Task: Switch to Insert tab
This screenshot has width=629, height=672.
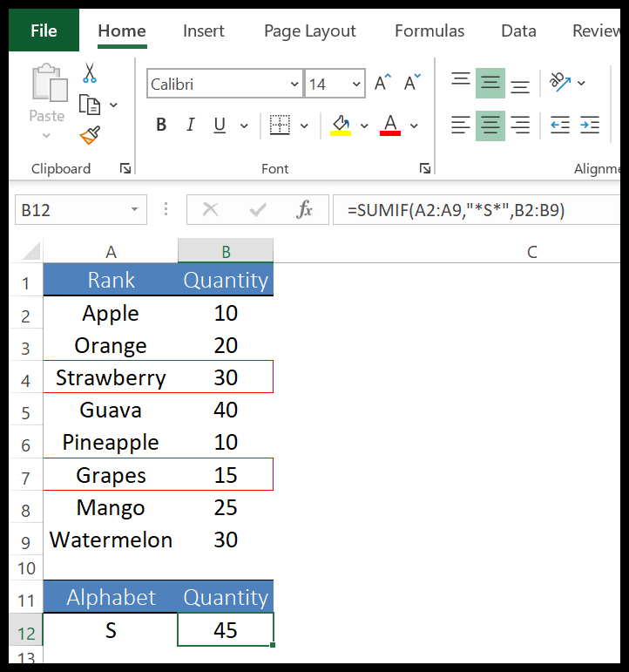Action: point(204,31)
